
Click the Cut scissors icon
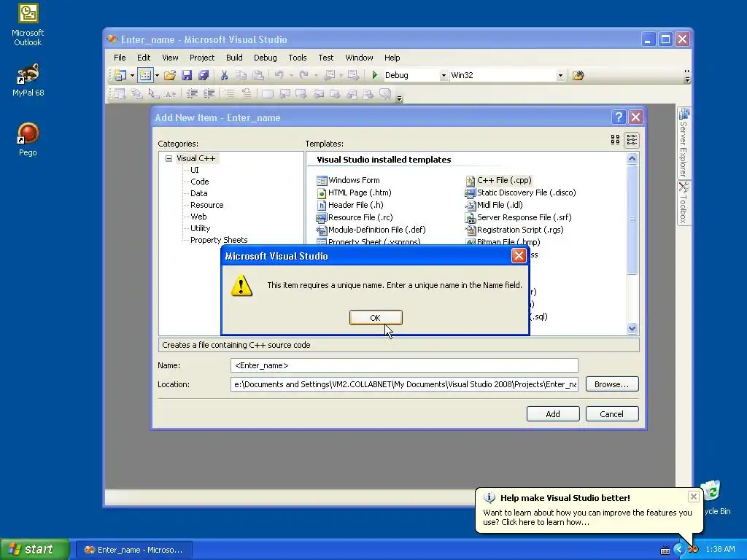224,75
